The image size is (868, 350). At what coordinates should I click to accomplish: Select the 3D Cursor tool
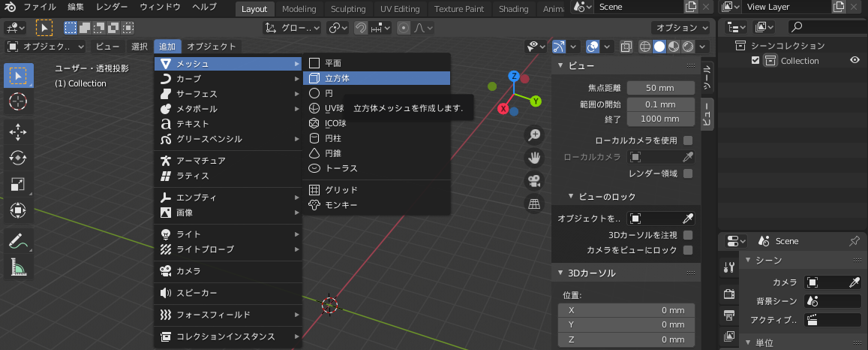point(18,102)
